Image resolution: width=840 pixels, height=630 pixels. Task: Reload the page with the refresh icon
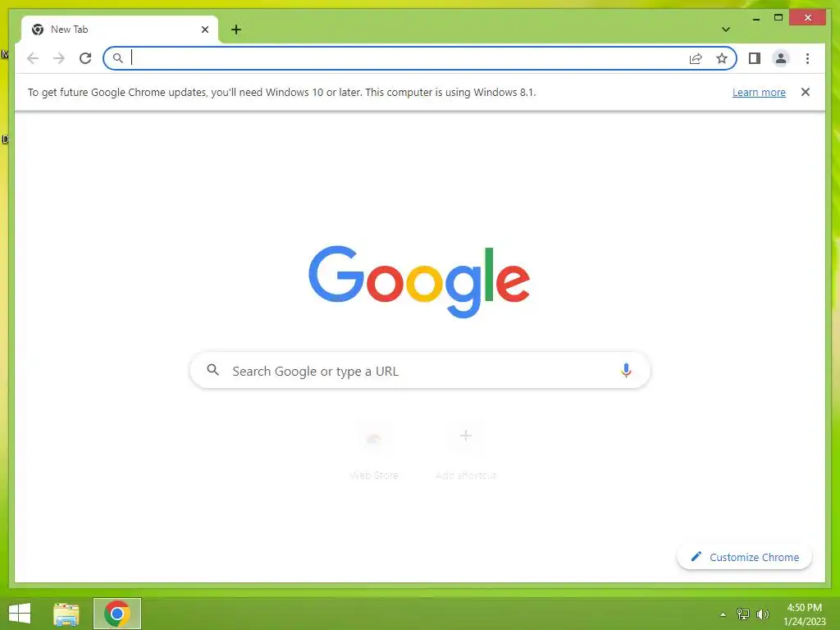pos(85,58)
